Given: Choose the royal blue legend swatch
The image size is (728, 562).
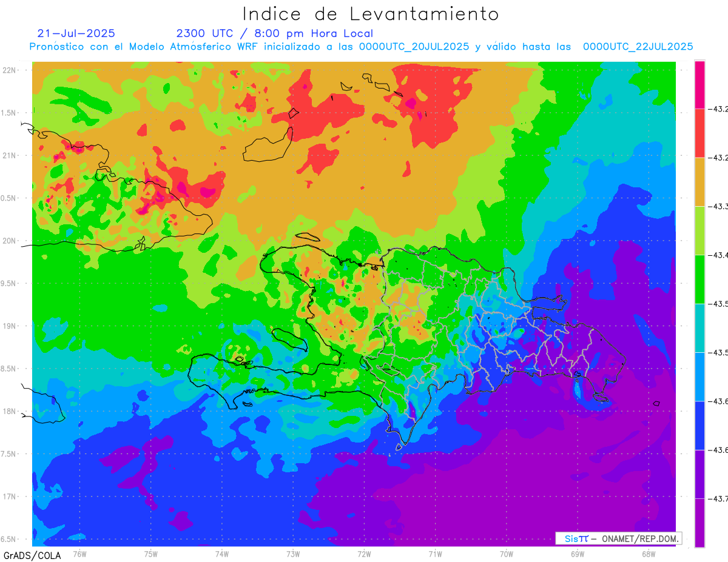Looking at the screenshot, I should (699, 425).
